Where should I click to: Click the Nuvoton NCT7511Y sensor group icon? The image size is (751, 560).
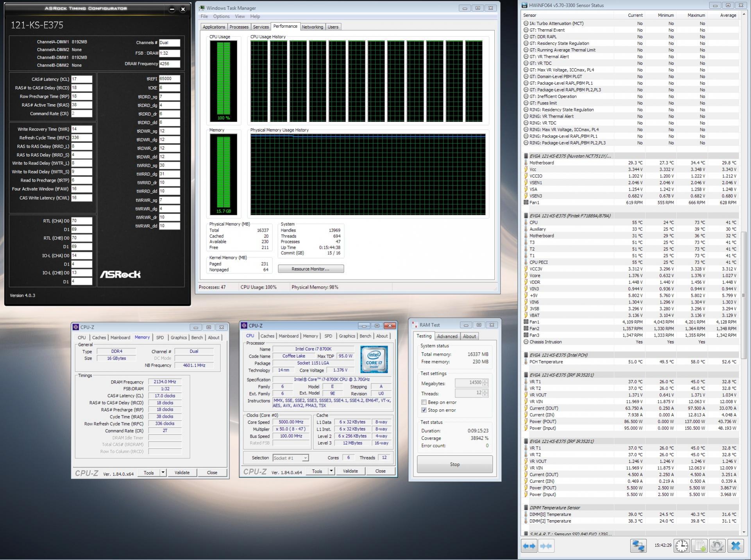tap(526, 156)
